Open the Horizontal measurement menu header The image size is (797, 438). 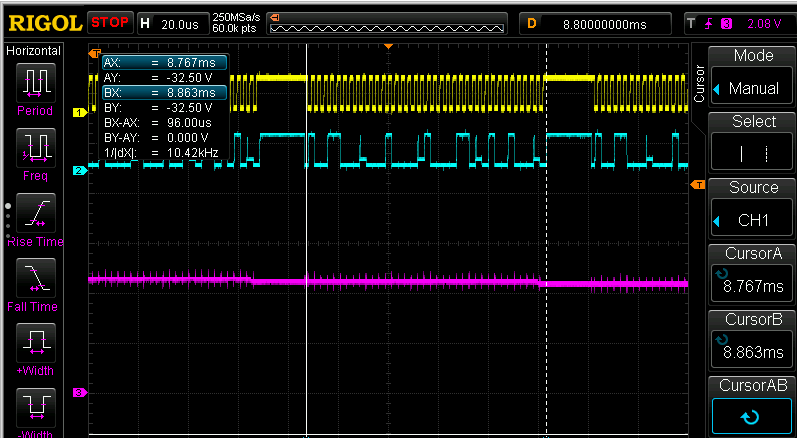34,51
